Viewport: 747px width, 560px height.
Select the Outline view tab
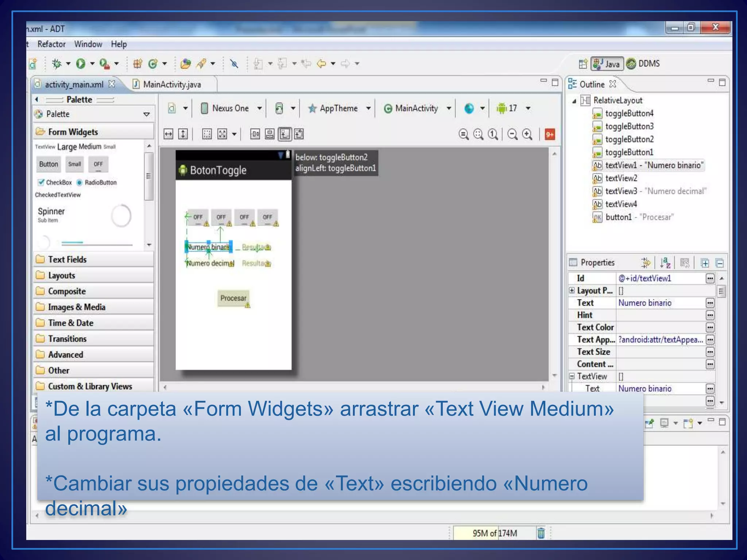[x=592, y=84]
